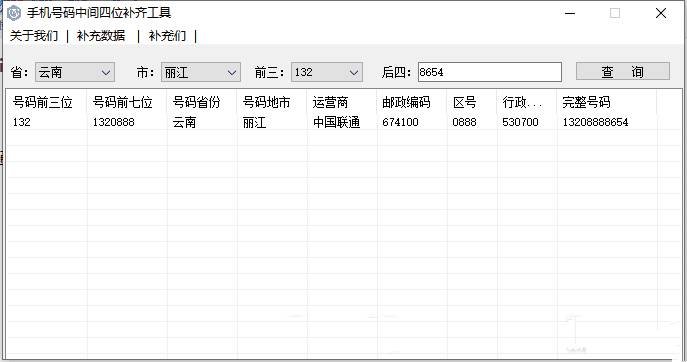Click the 邮政编码 column header

(406, 103)
